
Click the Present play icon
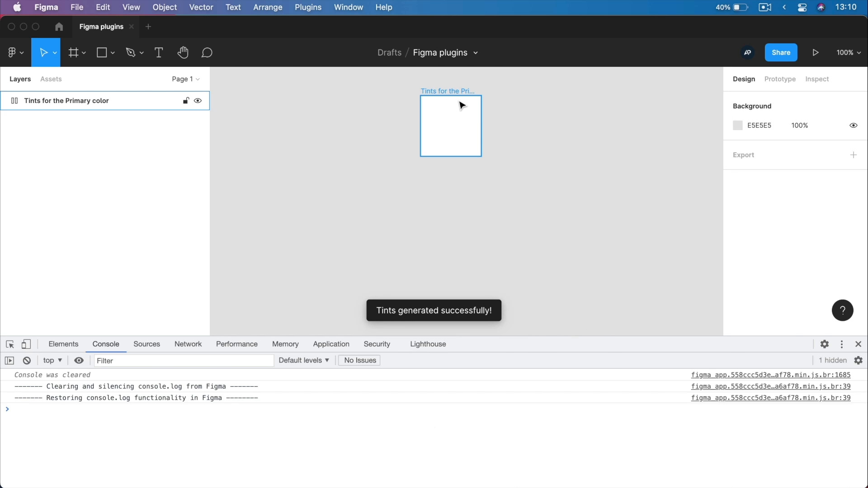816,53
